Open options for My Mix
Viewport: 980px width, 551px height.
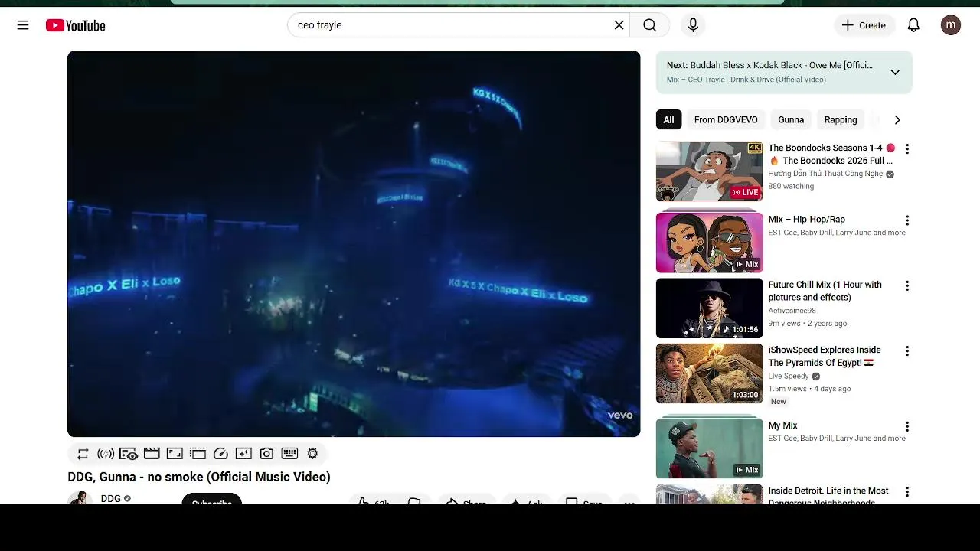(907, 426)
